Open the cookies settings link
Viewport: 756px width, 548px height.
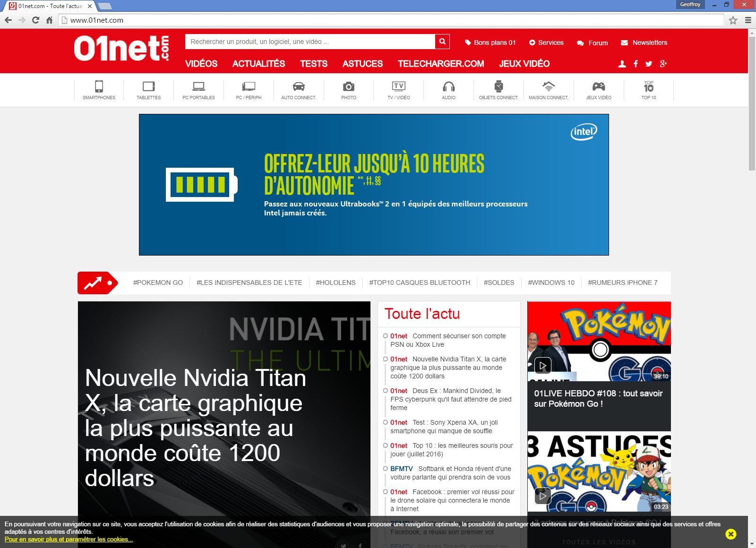[x=69, y=539]
